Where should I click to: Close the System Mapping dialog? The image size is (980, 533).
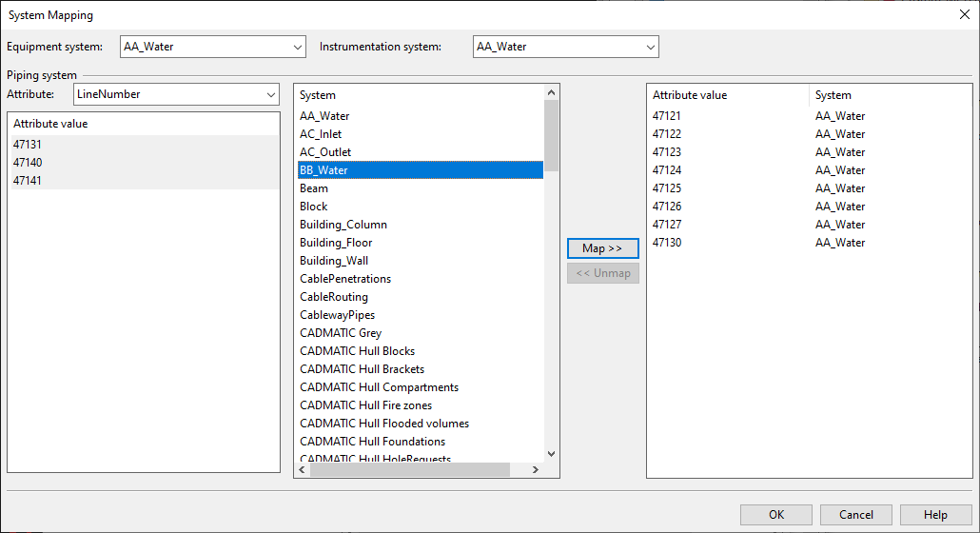pyautogui.click(x=964, y=15)
